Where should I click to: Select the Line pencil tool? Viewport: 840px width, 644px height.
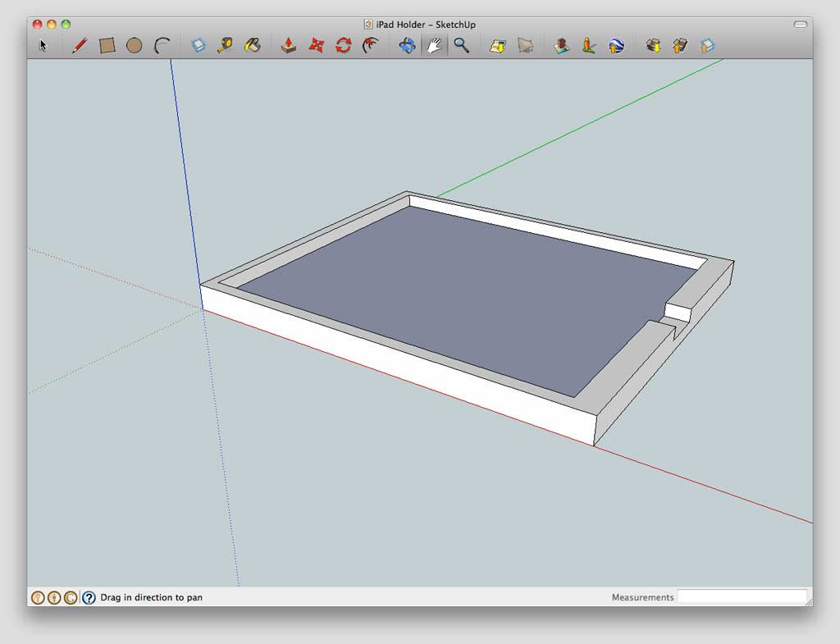80,45
